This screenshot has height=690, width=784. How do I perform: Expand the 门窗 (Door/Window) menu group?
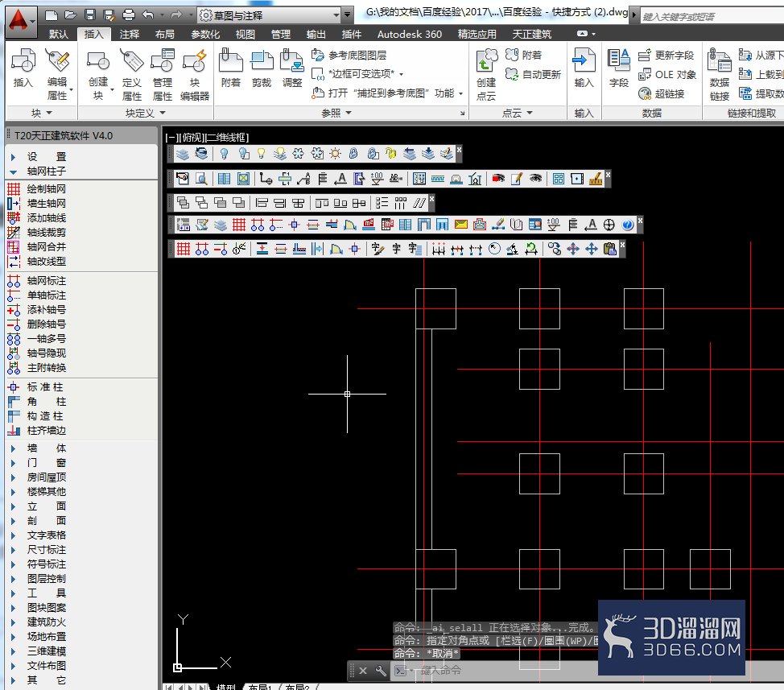(39, 463)
